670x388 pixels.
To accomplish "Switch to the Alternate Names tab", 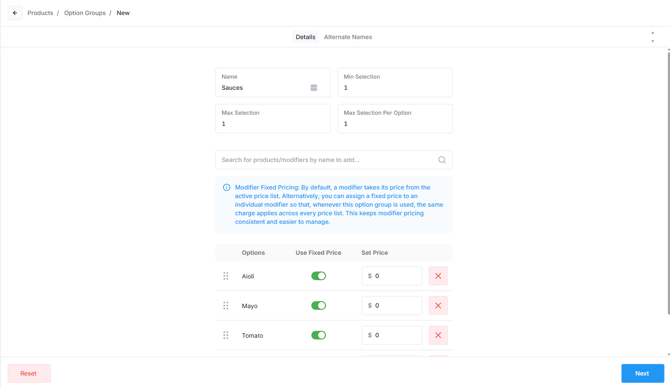I will (x=348, y=37).
